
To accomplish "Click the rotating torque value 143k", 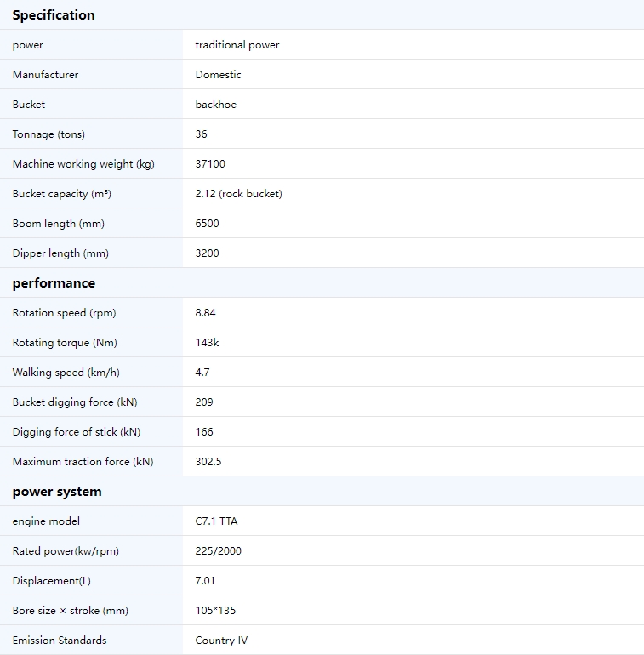I will point(207,343).
